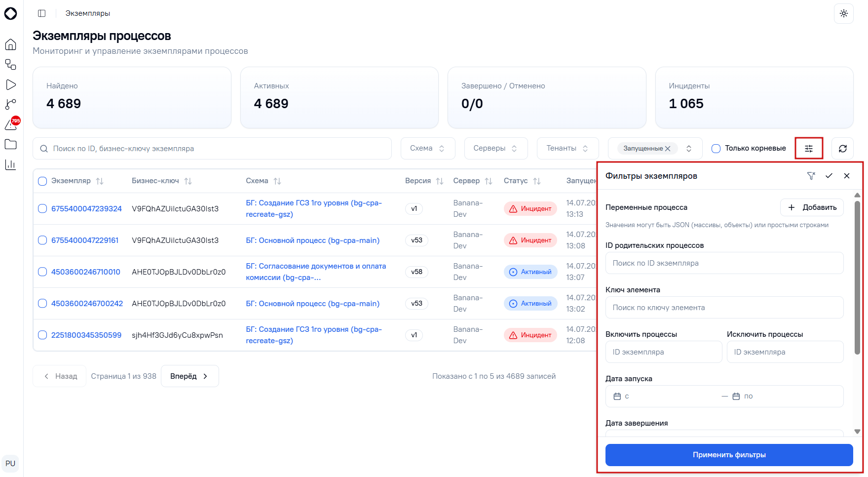Image resolution: width=868 pixels, height=477 pixels.
Task: Check the select-all Экземпляр header checkbox
Action: click(42, 181)
